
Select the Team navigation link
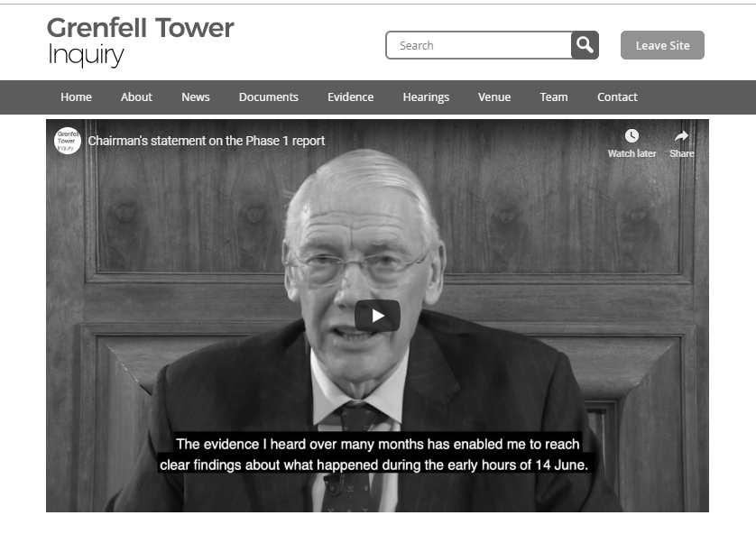click(554, 97)
